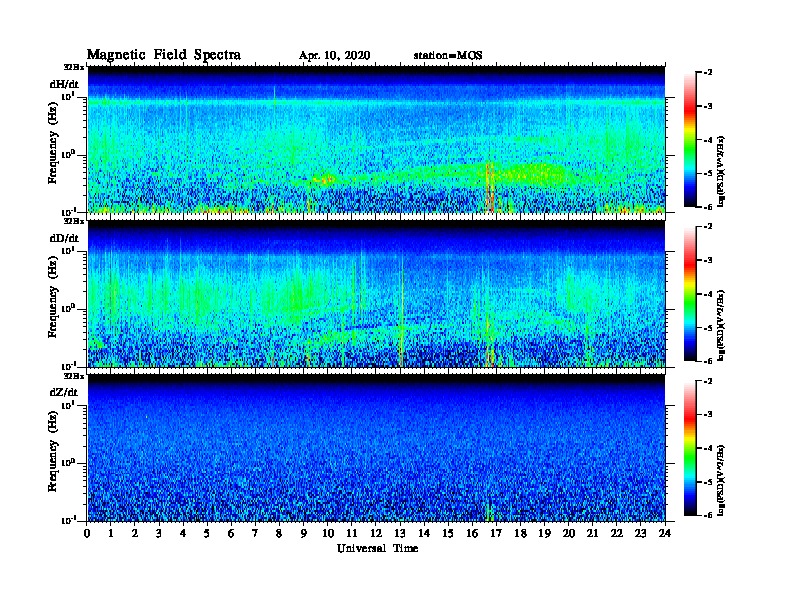This screenshot has height=612, width=792.
Task: Click hour tick label "16" on time axis
Action: (x=472, y=534)
